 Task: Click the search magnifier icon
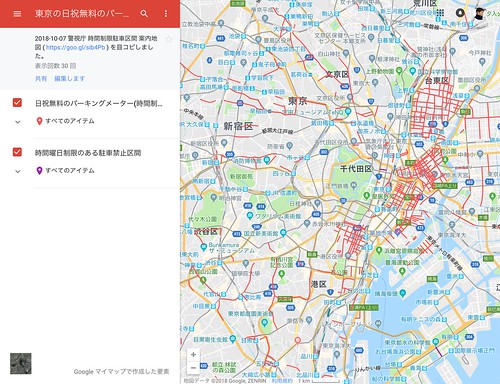pos(144,14)
